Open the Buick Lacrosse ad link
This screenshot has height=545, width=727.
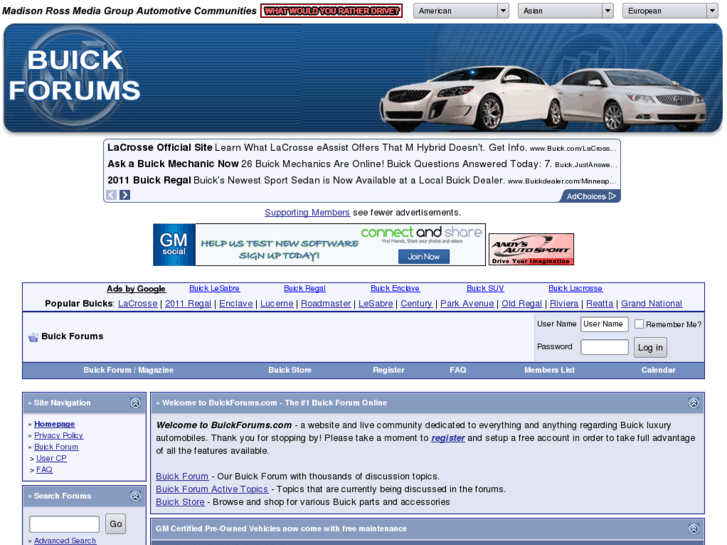point(575,289)
